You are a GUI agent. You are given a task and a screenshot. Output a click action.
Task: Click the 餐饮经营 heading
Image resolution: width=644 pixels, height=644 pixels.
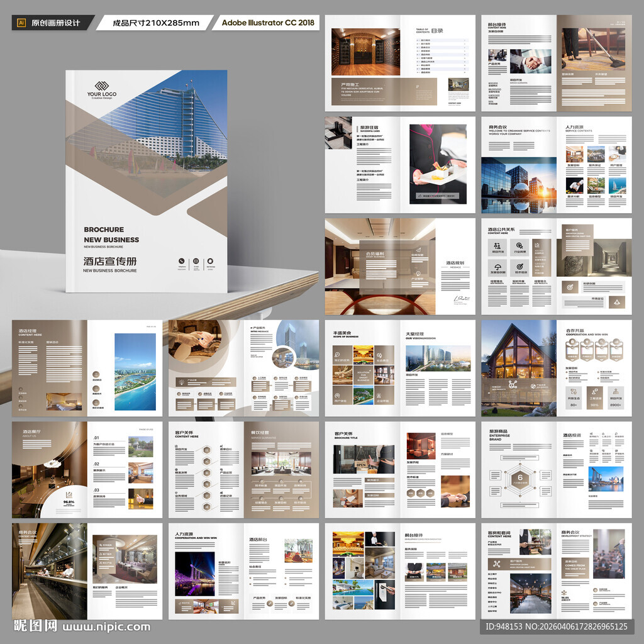pos(260,433)
